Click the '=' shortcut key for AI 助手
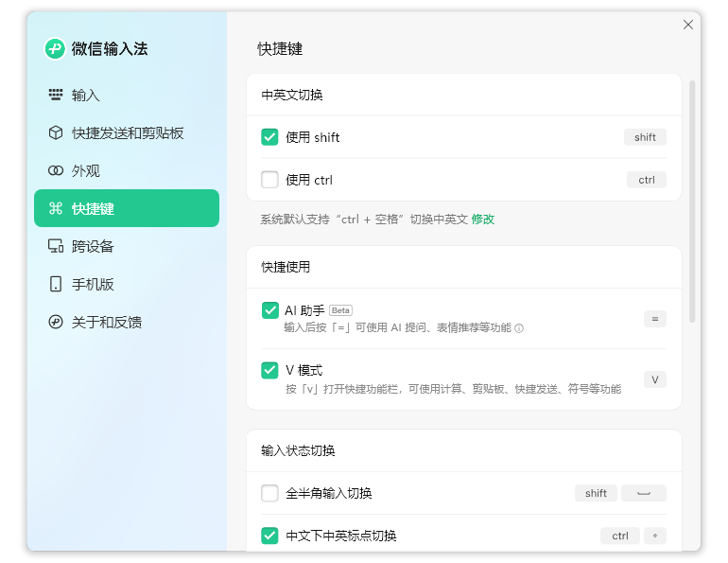Screen dimensions: 728x563 [x=654, y=319]
